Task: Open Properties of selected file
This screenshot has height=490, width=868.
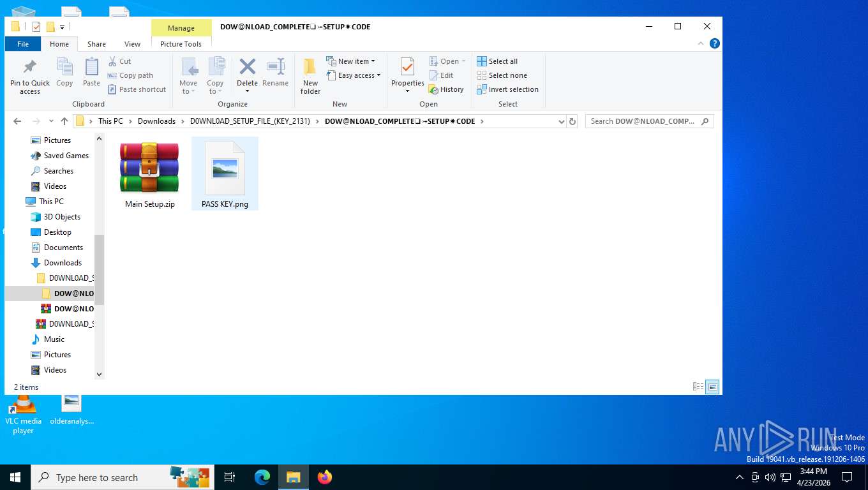Action: coord(407,74)
